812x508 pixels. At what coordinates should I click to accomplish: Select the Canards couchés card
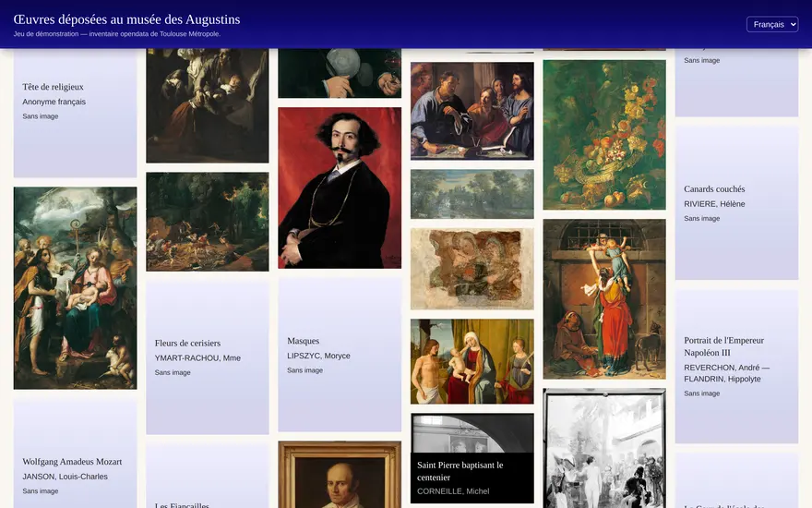[x=736, y=203]
